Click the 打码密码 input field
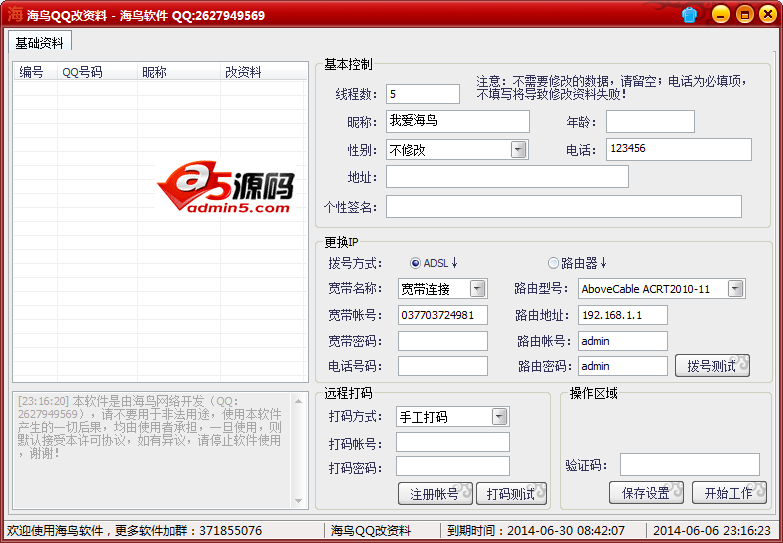Image resolution: width=783 pixels, height=543 pixels. (x=453, y=466)
